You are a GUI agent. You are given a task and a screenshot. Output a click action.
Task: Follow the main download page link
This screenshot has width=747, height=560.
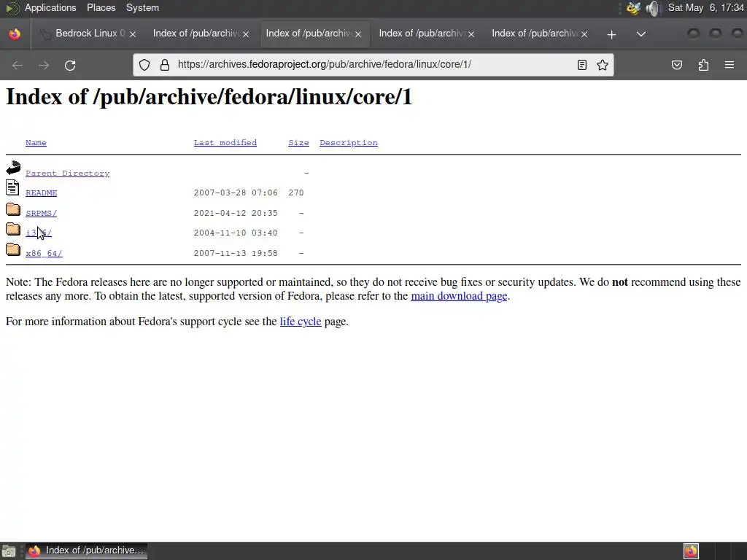[459, 296]
